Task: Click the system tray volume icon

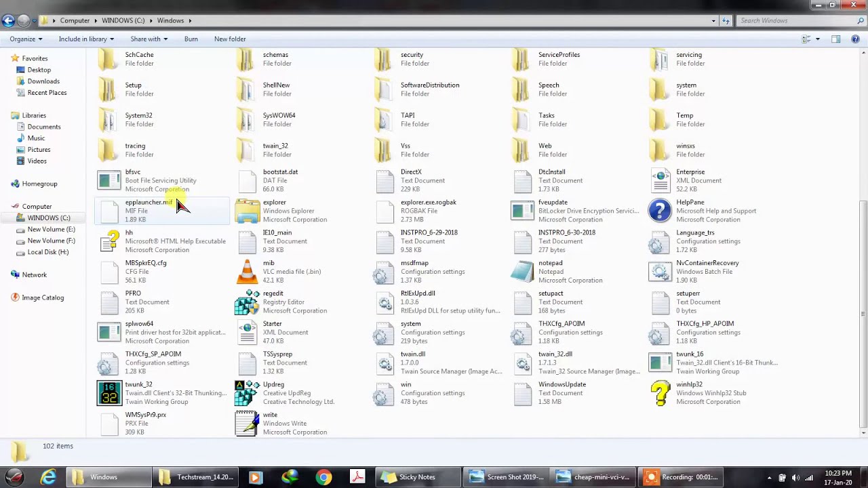Action: coord(795,477)
